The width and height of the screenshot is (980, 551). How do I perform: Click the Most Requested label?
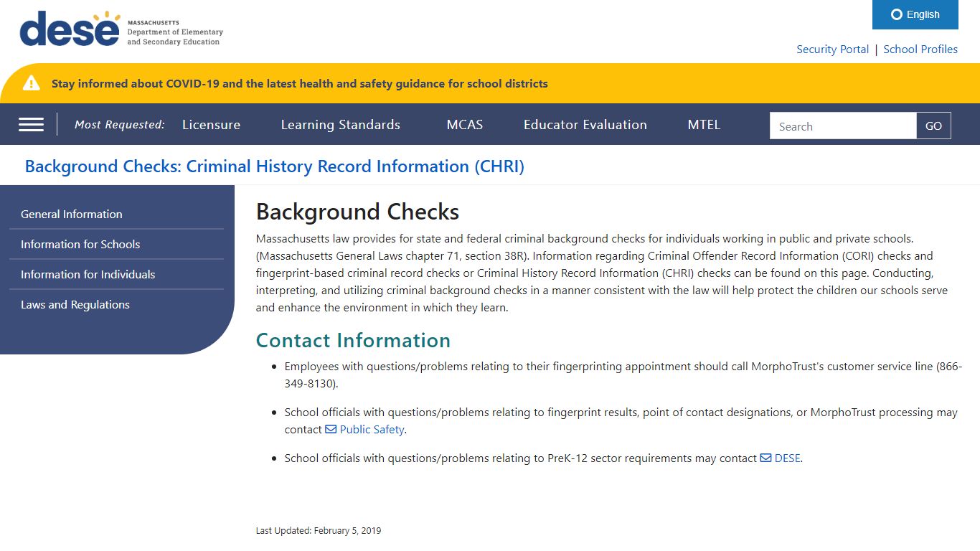pos(120,125)
